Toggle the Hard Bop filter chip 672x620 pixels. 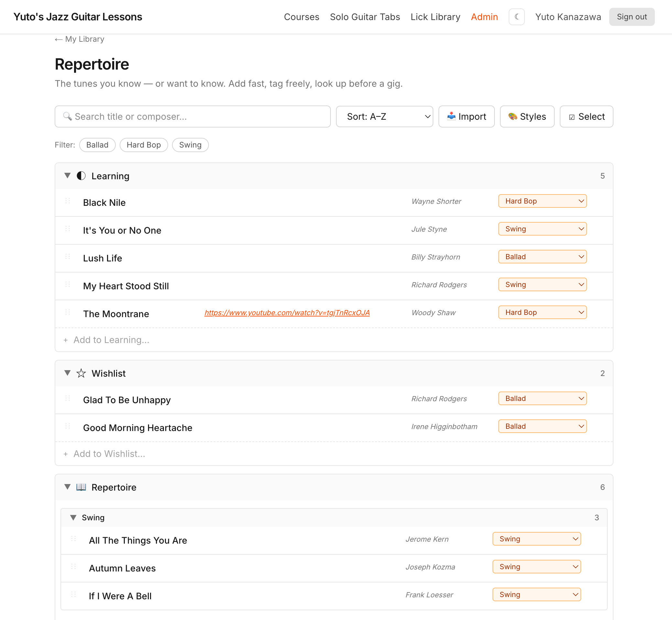(x=144, y=145)
